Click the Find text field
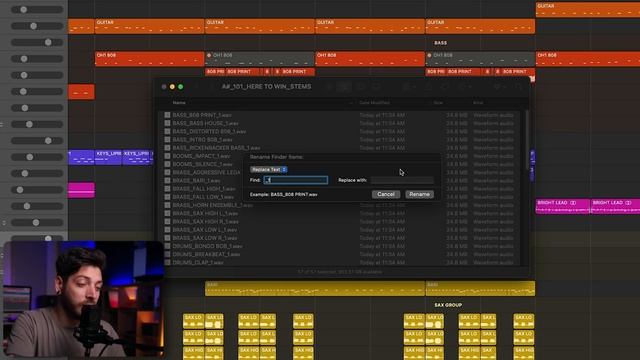 click(296, 180)
